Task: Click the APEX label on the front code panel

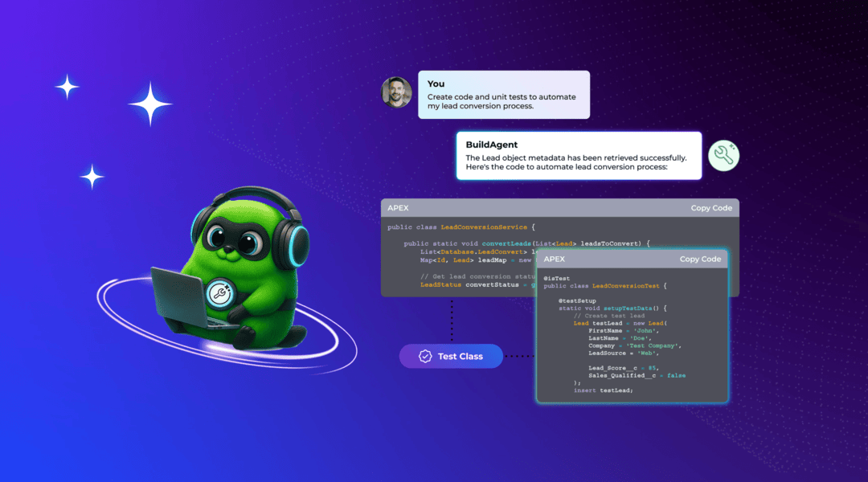Action: click(x=554, y=259)
